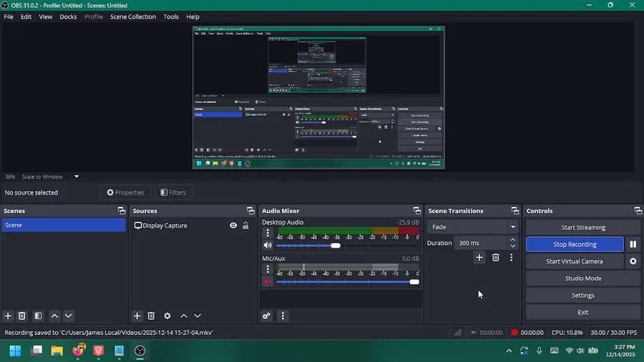Move source down arrow
The image size is (644, 362).
tap(197, 315)
